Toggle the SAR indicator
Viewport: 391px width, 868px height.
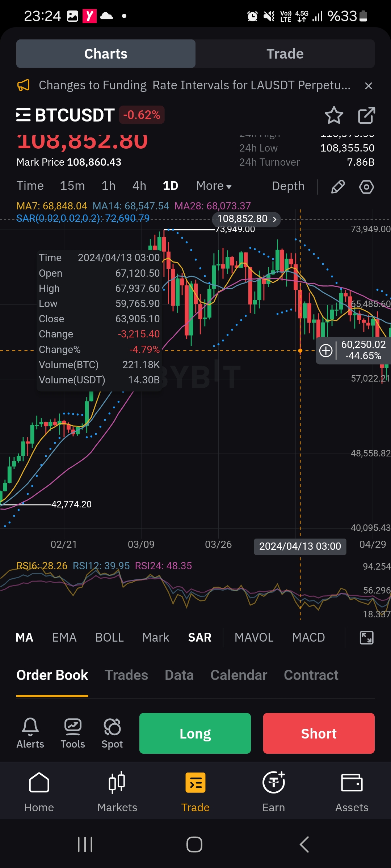click(200, 637)
